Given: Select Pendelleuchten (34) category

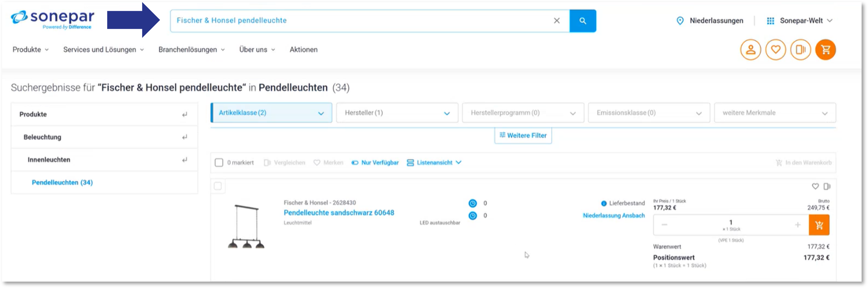Looking at the screenshot, I should point(62,182).
